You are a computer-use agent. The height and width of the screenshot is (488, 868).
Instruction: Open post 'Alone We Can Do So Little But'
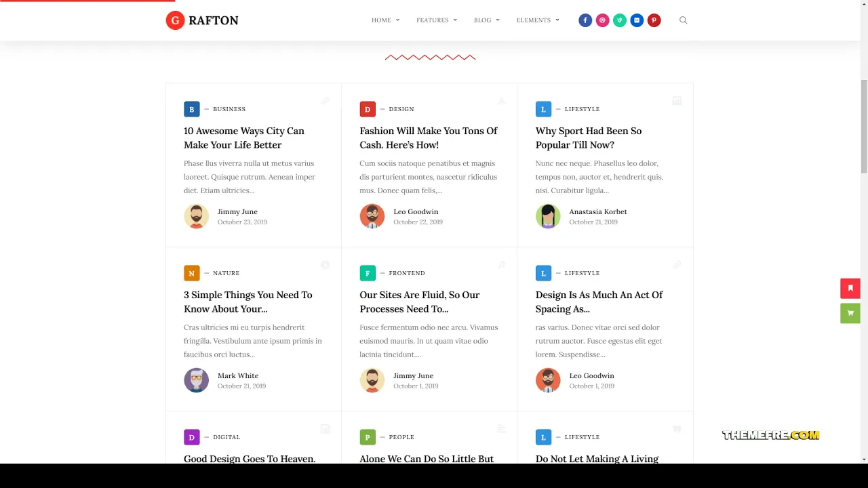[427, 459]
